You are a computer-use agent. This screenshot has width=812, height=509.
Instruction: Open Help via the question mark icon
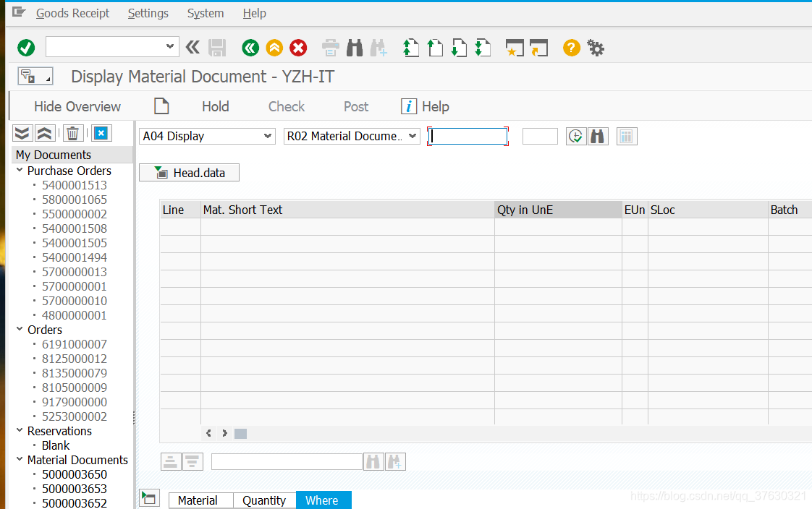click(571, 48)
